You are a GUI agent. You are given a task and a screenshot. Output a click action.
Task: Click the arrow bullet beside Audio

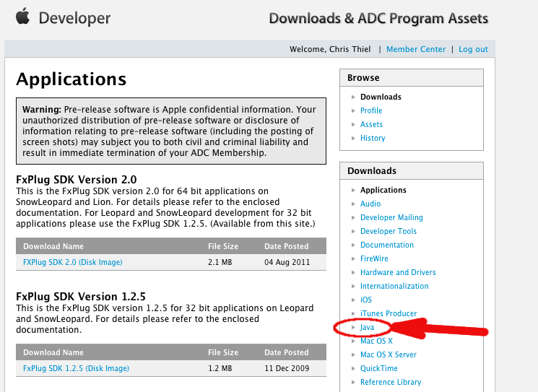pyautogui.click(x=353, y=204)
